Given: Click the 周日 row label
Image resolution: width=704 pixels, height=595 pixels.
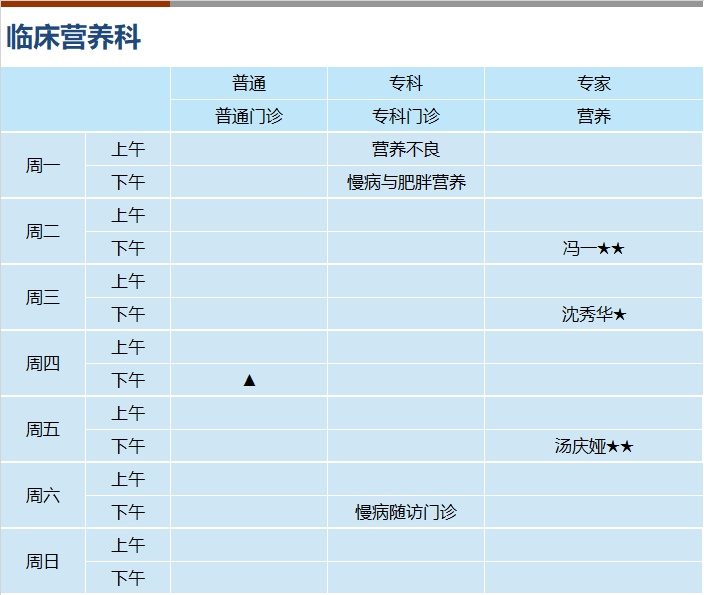Looking at the screenshot, I should pos(43,562).
